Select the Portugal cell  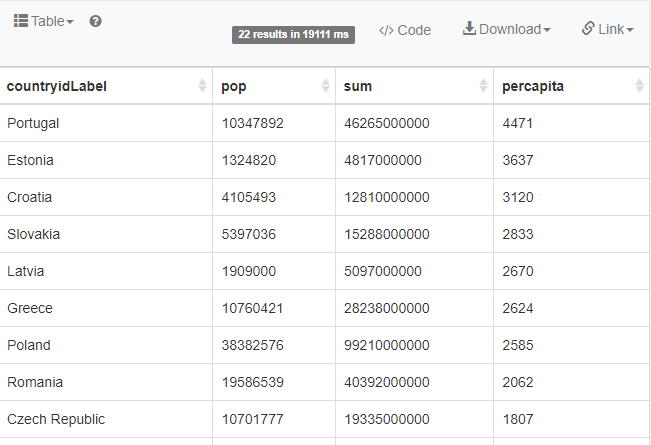tap(33, 123)
